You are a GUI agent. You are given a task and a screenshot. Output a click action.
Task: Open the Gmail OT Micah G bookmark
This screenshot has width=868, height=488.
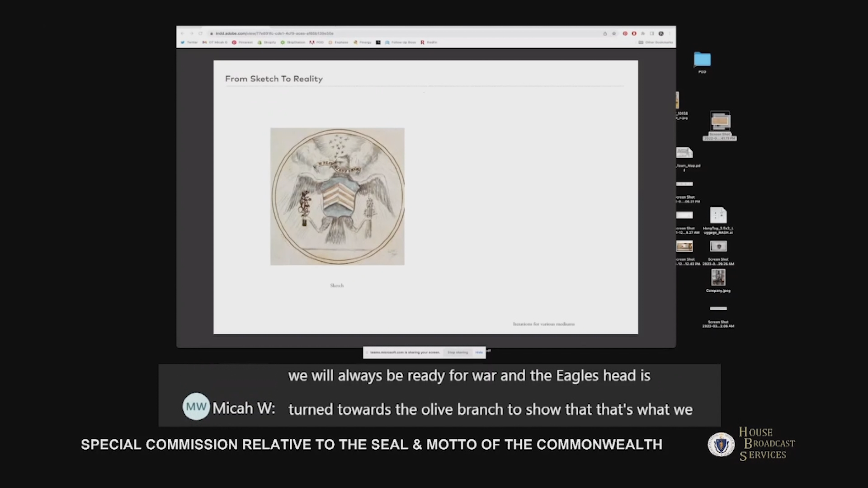click(215, 42)
